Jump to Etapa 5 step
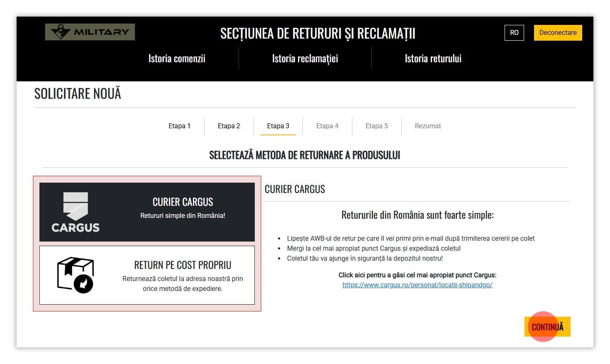 point(376,126)
